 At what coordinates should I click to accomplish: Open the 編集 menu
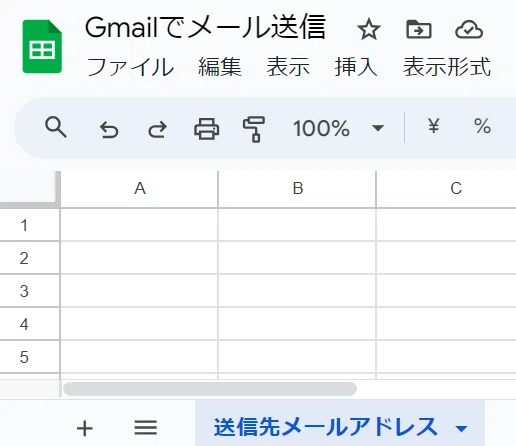click(x=220, y=67)
